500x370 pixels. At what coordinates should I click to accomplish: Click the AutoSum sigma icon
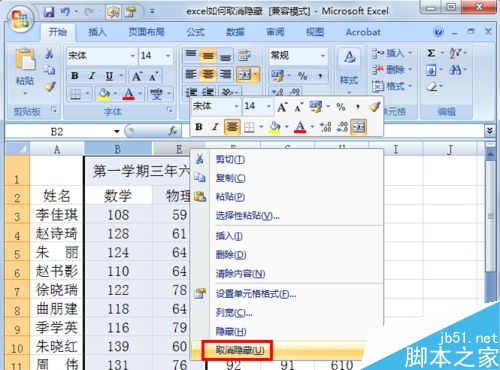pos(431,53)
